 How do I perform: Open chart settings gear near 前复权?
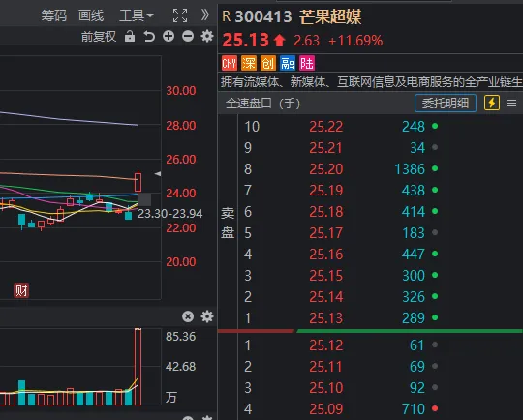(207, 36)
